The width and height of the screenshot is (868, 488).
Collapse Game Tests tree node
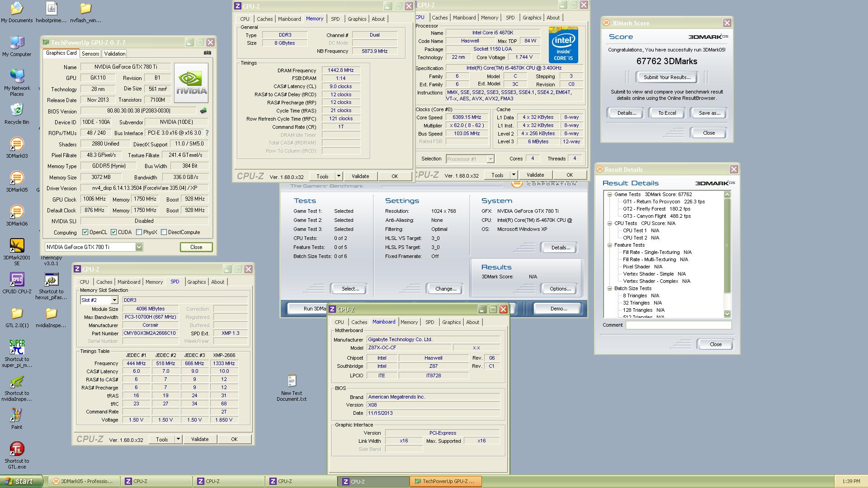pyautogui.click(x=609, y=194)
